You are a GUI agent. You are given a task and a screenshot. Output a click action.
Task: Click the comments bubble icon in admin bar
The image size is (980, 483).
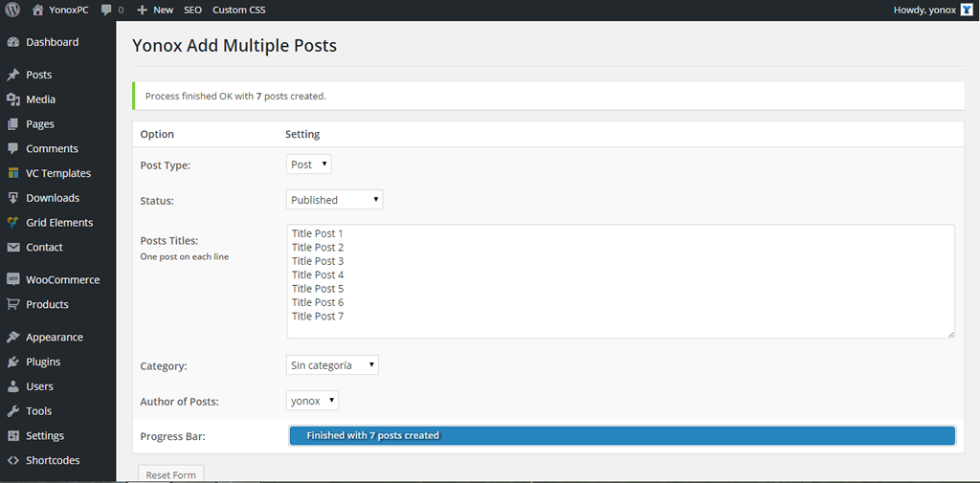pos(106,10)
